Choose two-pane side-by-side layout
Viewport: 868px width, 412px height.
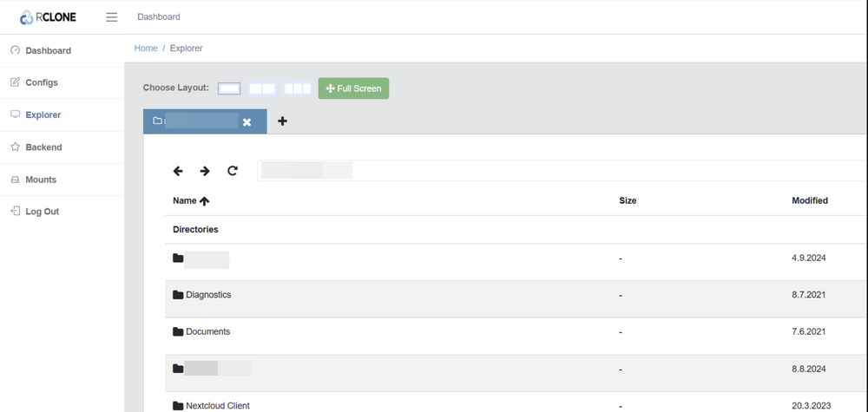point(262,88)
